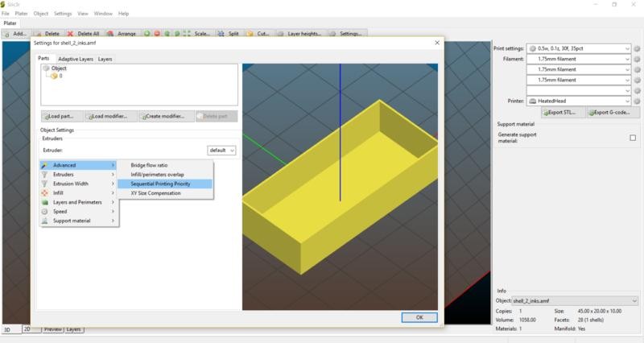Switch to the Adaptive Layers tab
Screen dimensions: 644x343
click(74, 59)
